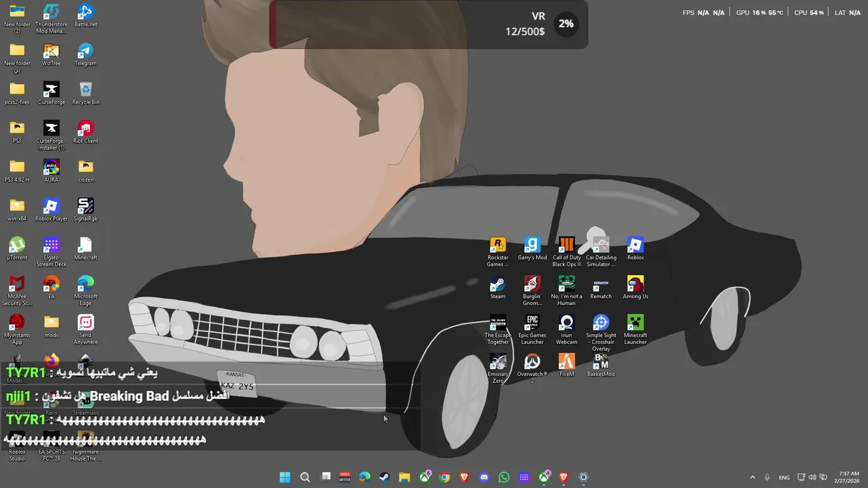Image resolution: width=868 pixels, height=488 pixels.
Task: Click the microphone tray icon
Action: click(767, 477)
